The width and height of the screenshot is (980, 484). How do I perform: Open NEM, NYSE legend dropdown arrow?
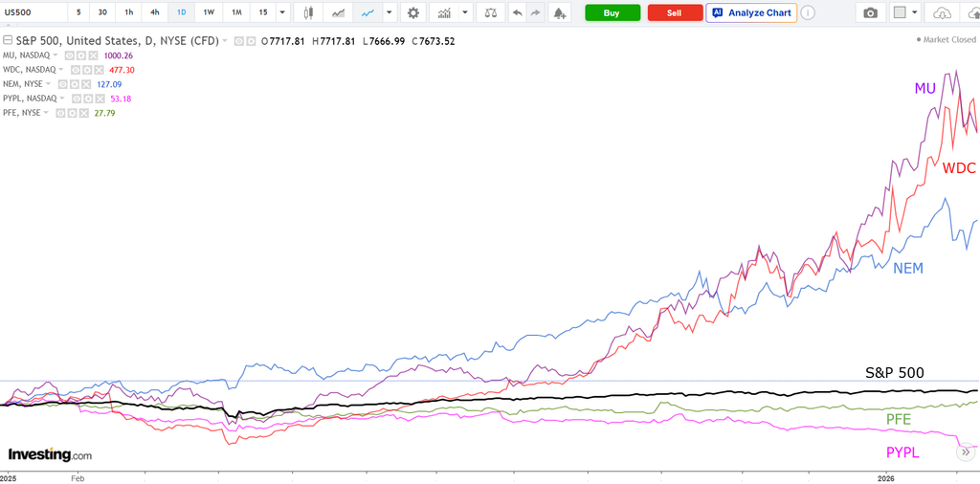(x=48, y=83)
